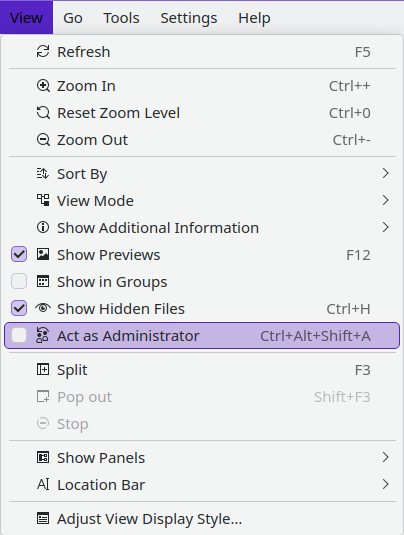Click the Zoom In magnifier icon
Viewport: 404px width, 535px height.
(43, 86)
